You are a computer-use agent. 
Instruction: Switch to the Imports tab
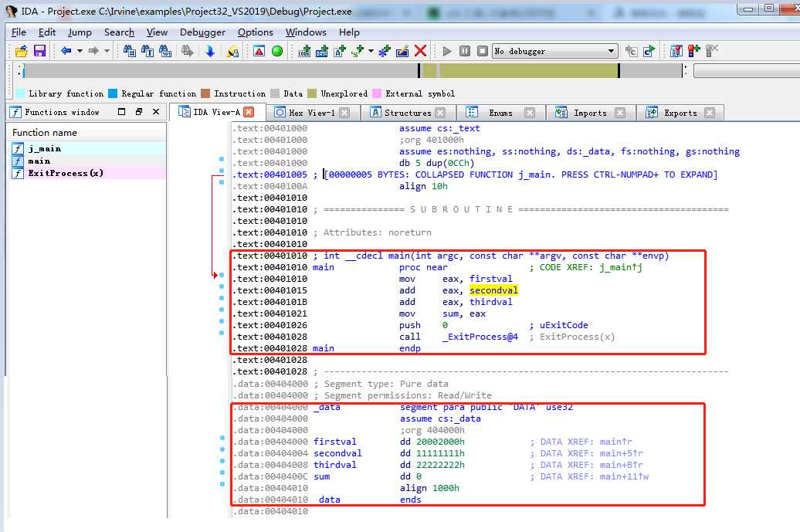[x=590, y=113]
